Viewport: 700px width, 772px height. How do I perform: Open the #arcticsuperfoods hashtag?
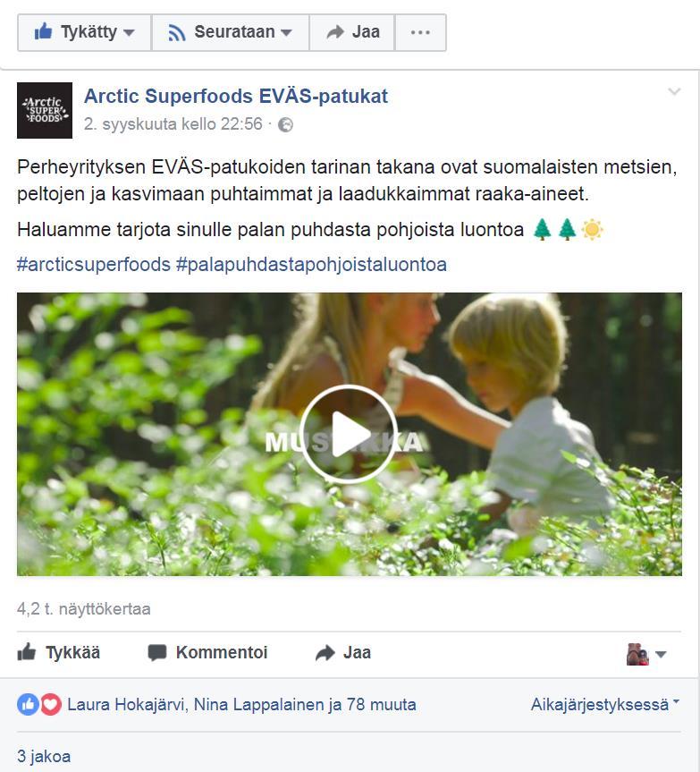(94, 265)
